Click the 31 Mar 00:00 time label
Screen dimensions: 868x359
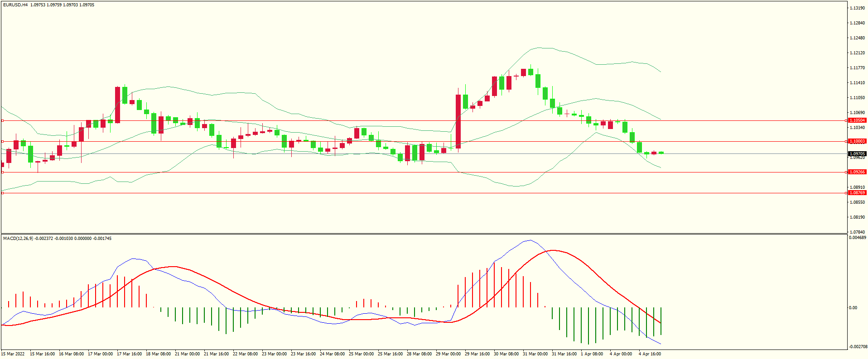point(535,354)
